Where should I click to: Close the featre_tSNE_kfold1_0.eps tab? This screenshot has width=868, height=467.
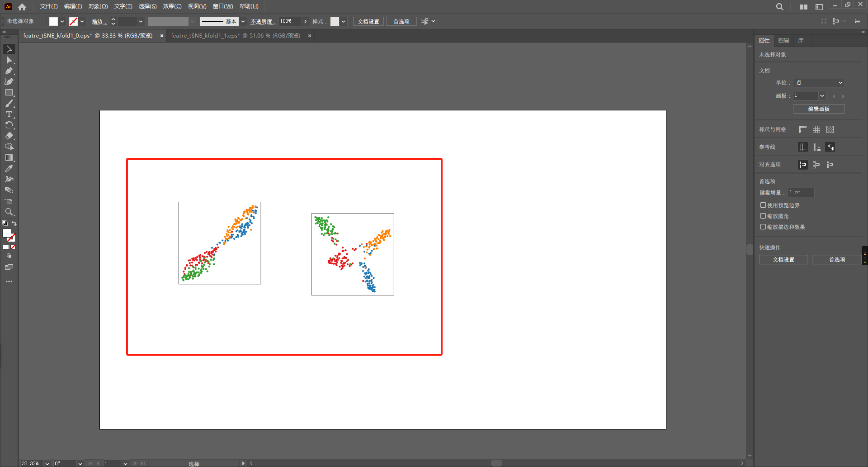point(162,36)
